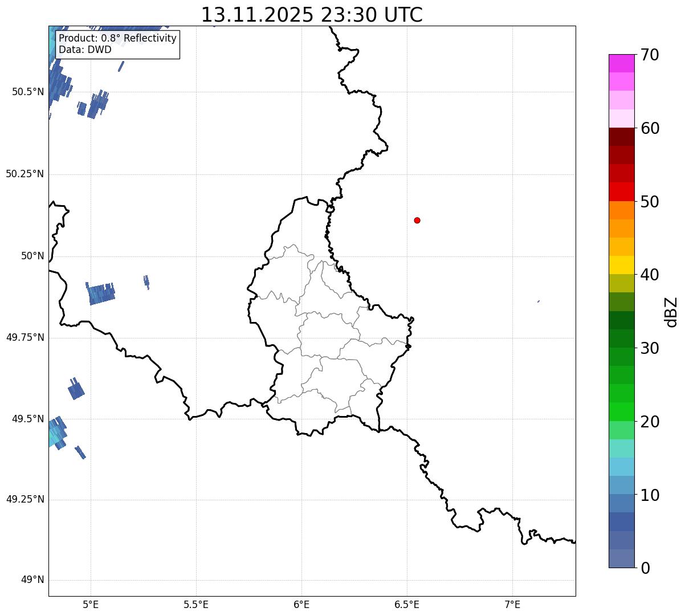Viewport: 685px width, 616px height.
Task: Click the 50.5°N latitude label
Action: (x=28, y=92)
